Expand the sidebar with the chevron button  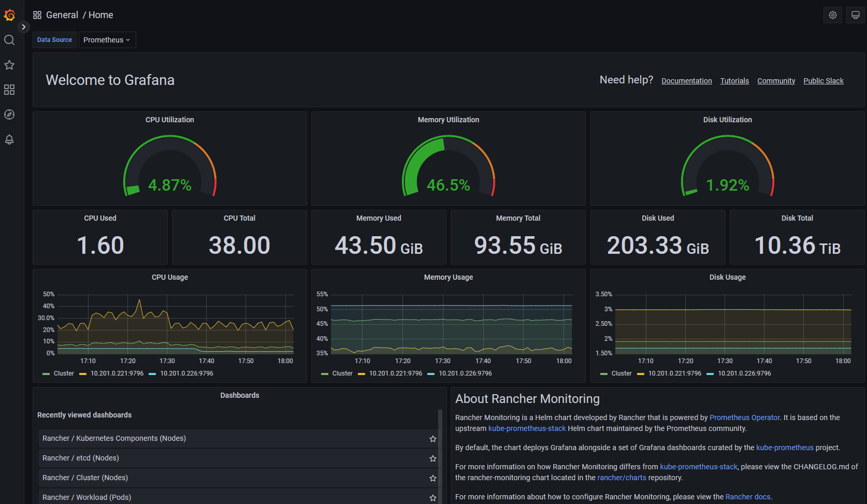click(x=23, y=27)
